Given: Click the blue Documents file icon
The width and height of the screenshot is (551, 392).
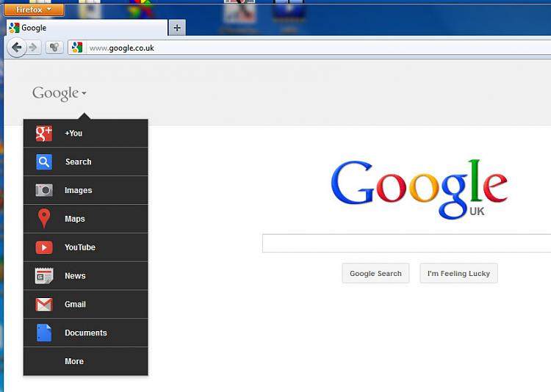Looking at the screenshot, I should pos(44,333).
